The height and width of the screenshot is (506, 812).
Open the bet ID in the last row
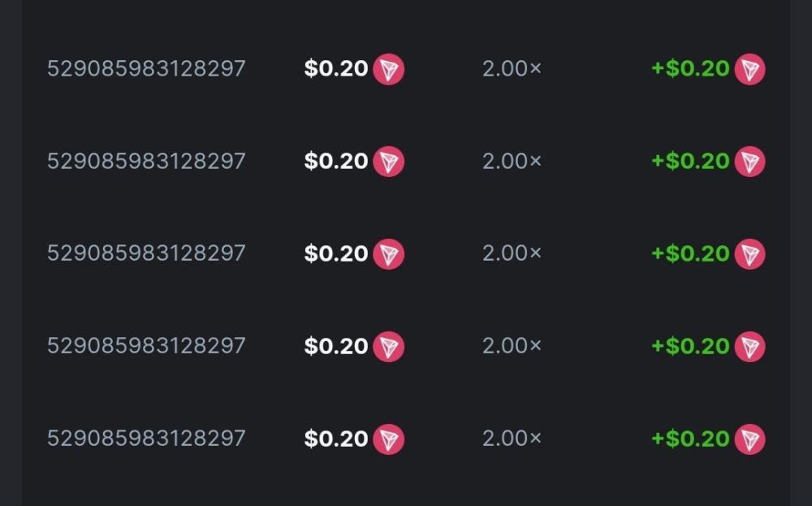[x=146, y=439]
